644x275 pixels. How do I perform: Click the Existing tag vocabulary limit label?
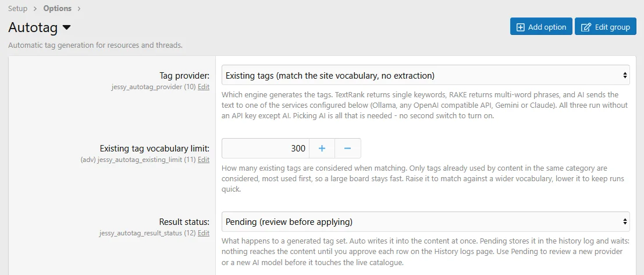click(x=154, y=149)
